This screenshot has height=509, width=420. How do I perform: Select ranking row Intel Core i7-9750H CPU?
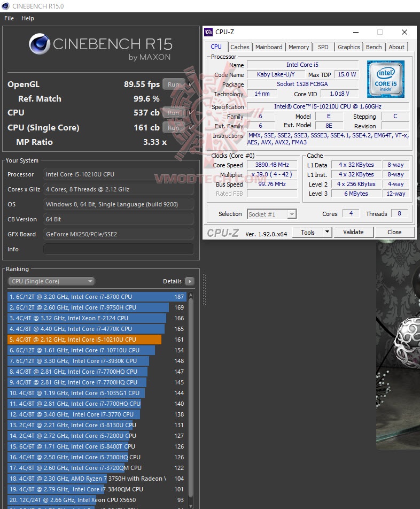point(97,307)
